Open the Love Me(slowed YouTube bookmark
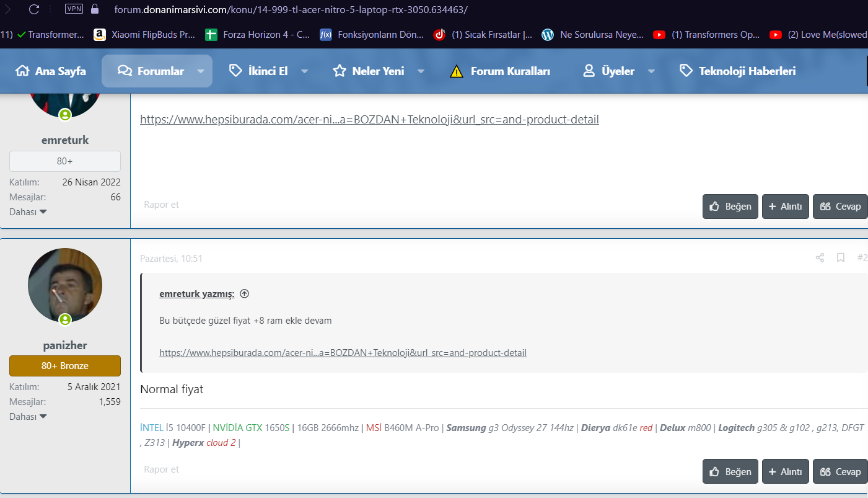The width and height of the screenshot is (868, 498). (x=818, y=35)
